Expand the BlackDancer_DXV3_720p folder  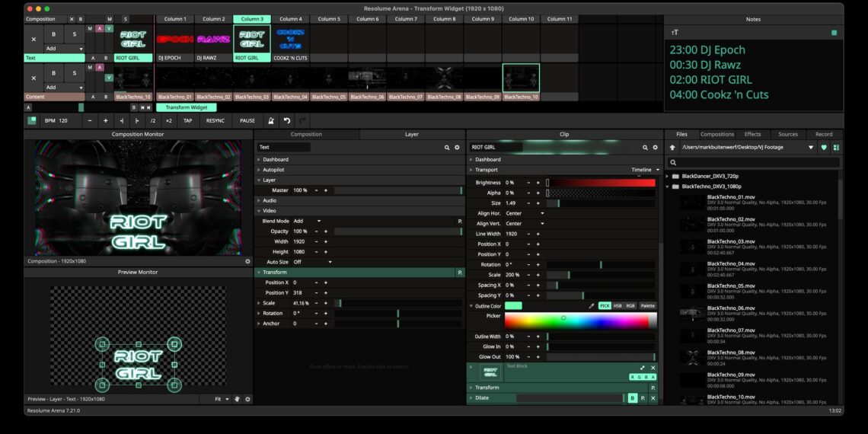[669, 176]
